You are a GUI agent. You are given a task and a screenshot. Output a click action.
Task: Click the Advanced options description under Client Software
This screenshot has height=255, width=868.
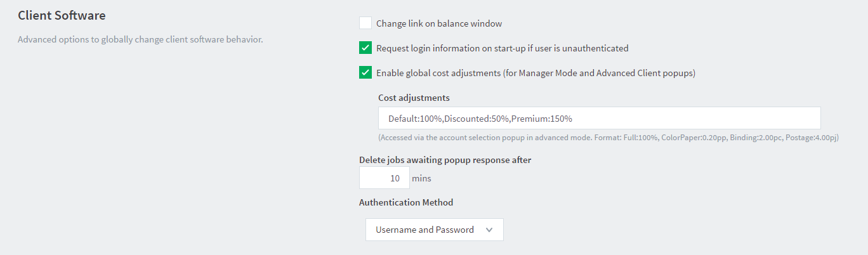click(x=140, y=39)
